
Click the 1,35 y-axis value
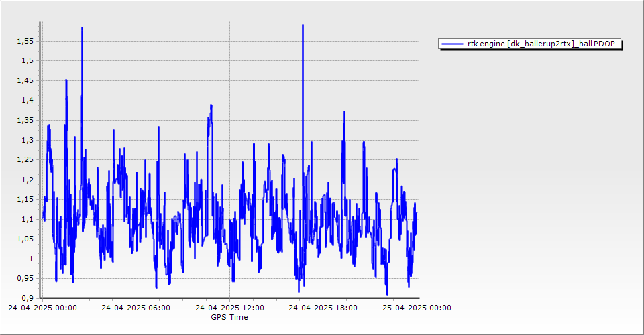pos(25,120)
